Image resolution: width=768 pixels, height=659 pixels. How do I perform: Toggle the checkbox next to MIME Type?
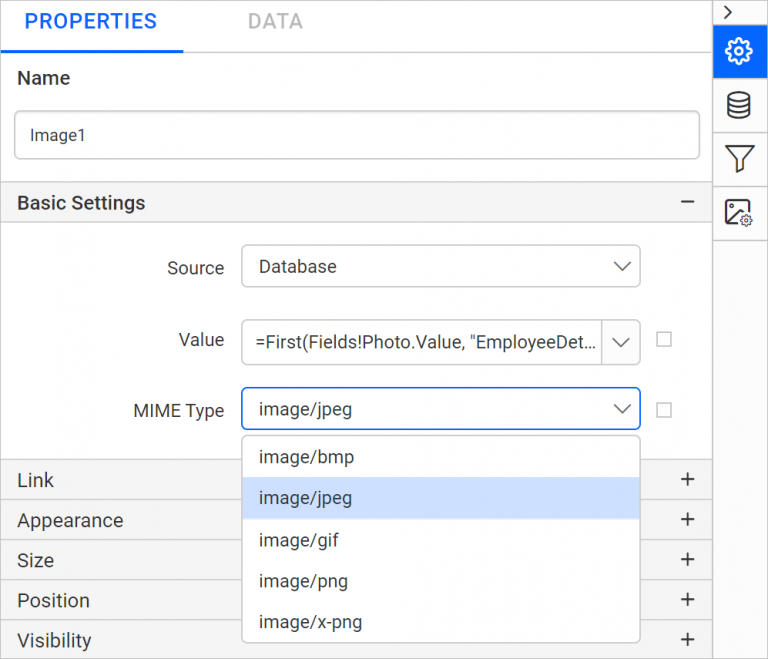pos(664,410)
